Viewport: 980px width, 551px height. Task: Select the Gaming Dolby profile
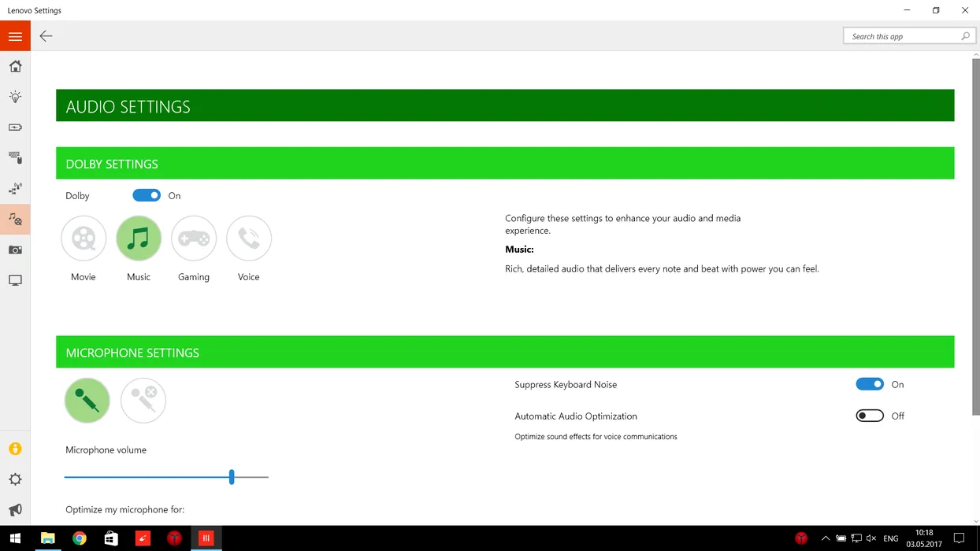click(x=194, y=239)
